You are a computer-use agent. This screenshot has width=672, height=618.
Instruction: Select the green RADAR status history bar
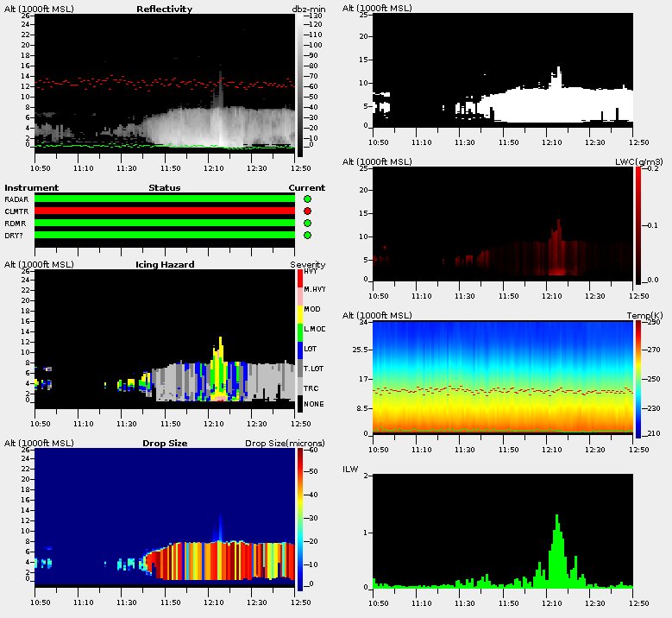(x=164, y=199)
